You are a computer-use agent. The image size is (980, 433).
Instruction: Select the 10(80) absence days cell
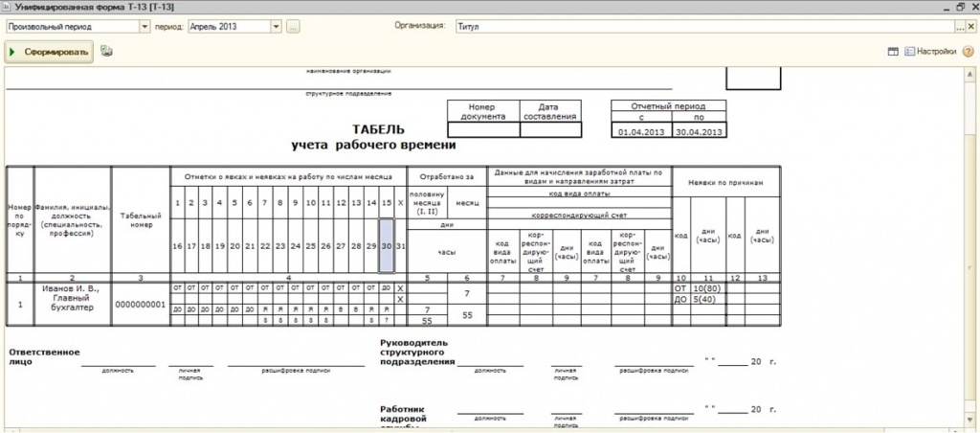[706, 287]
